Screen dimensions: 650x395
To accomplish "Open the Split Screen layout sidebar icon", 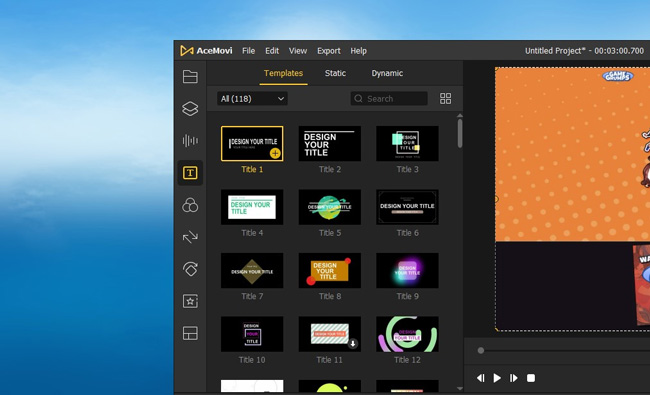I will (190, 333).
